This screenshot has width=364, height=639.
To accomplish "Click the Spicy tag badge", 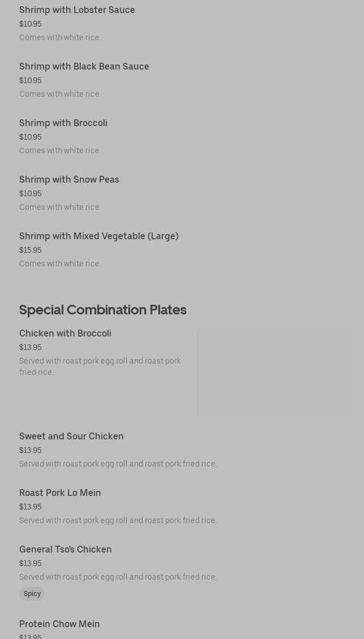I will (x=32, y=594).
